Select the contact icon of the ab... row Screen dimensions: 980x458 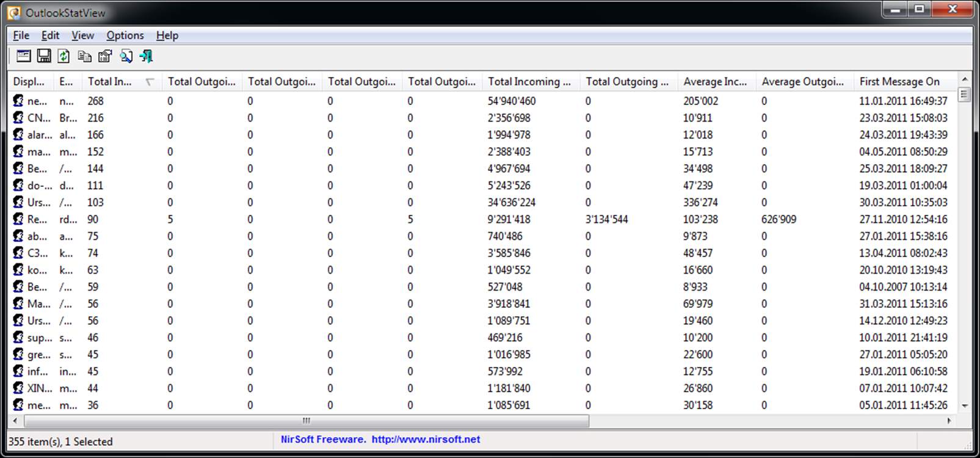pos(18,236)
